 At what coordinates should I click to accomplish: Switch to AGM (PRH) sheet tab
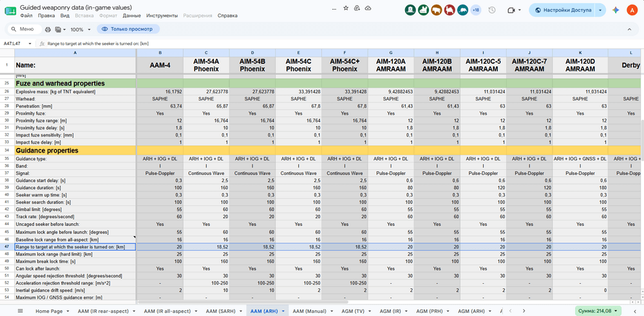point(430,311)
